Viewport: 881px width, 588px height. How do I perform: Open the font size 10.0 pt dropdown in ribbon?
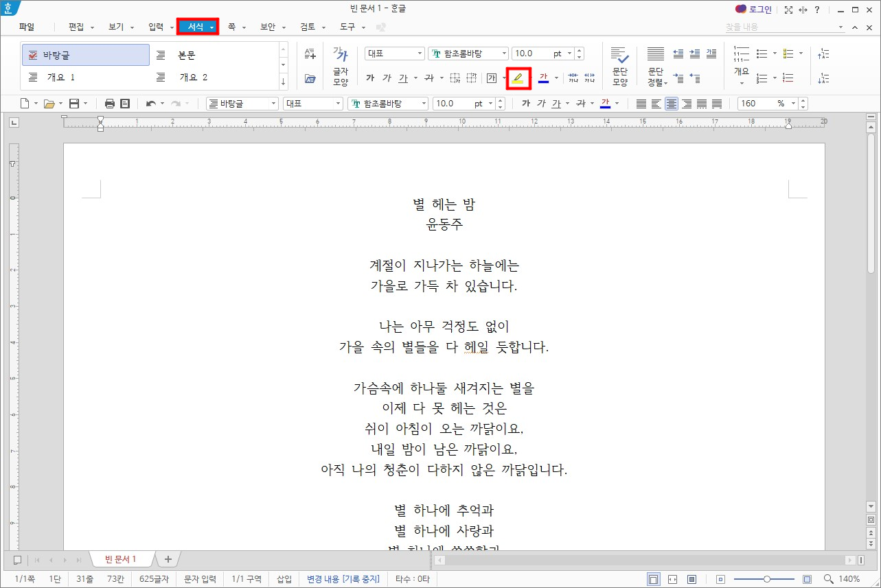pyautogui.click(x=569, y=53)
